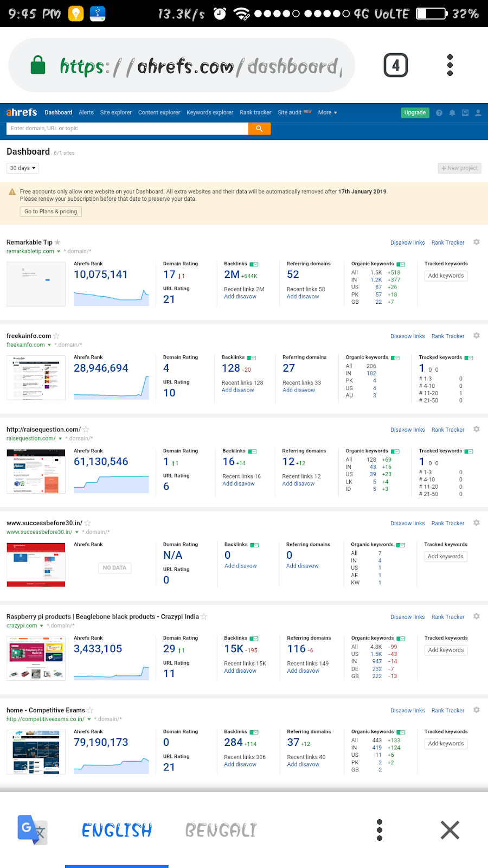Open the notifications bell in Ahrefs header
Viewport: 488px width, 868px height.
452,113
